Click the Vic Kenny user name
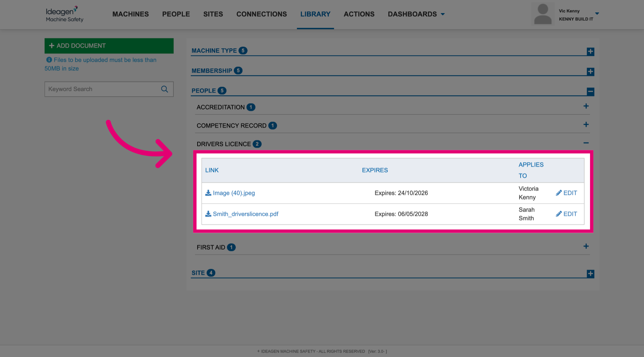Image resolution: width=644 pixels, height=357 pixels. [x=569, y=11]
